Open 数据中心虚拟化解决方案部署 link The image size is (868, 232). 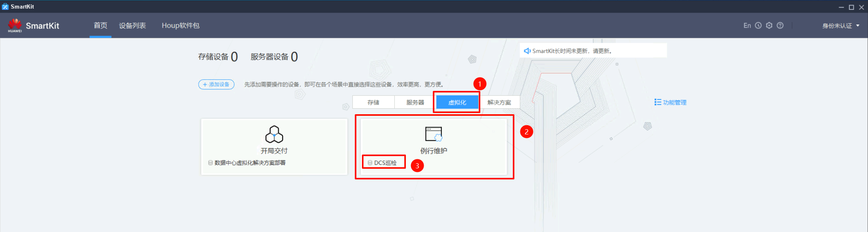(250, 163)
